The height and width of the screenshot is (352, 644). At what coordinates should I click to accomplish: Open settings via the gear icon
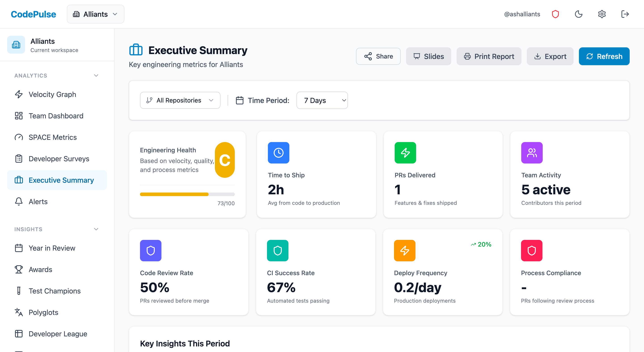pos(602,14)
